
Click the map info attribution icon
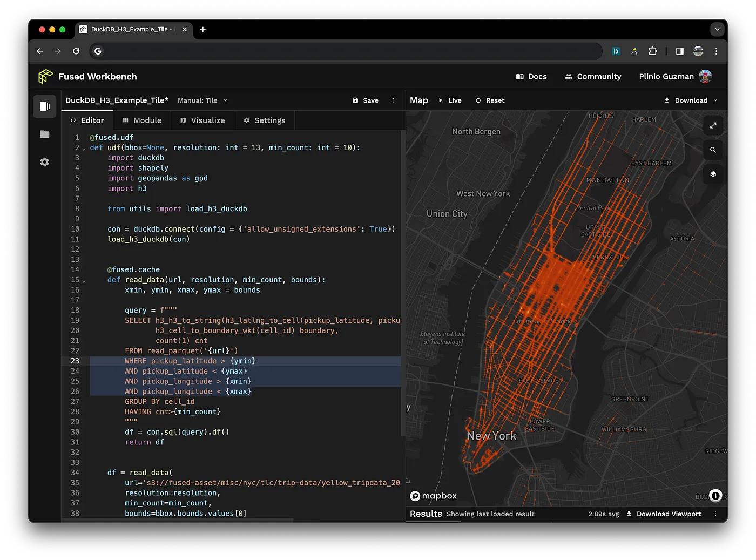(x=715, y=496)
